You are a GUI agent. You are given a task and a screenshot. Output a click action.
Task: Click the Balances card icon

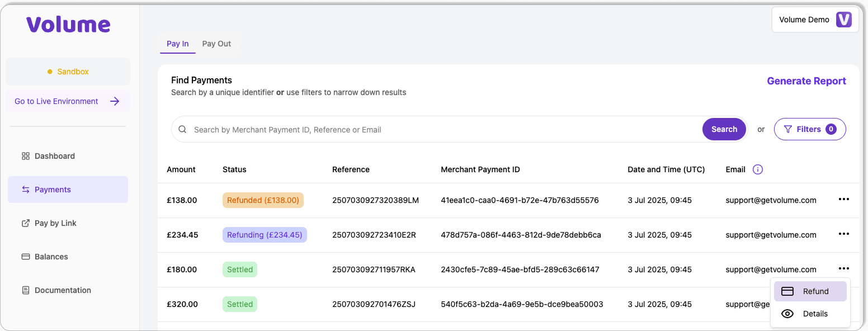[25, 257]
